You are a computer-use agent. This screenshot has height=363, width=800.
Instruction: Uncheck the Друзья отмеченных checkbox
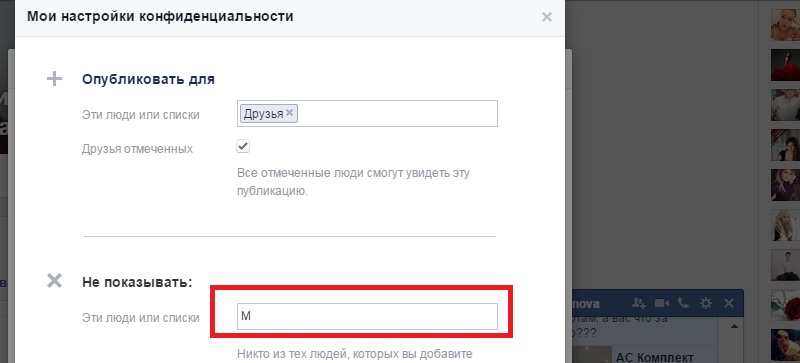coord(243,147)
